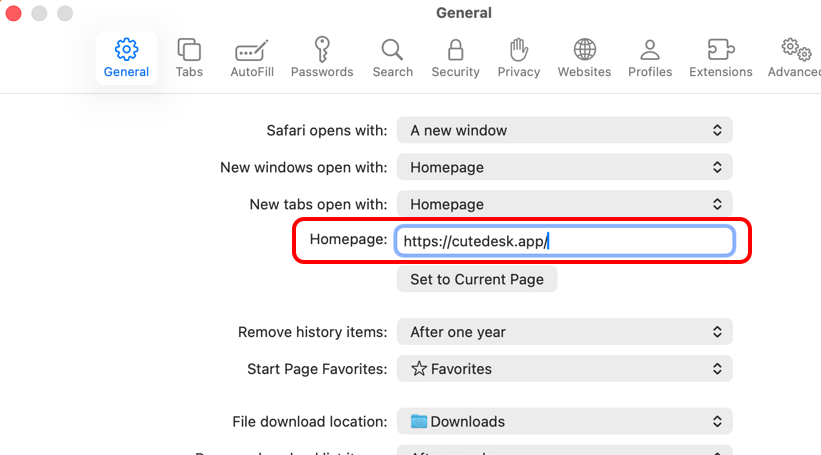Open the 'Remove history items' dropdown
The height and width of the screenshot is (455, 821).
tap(564, 332)
